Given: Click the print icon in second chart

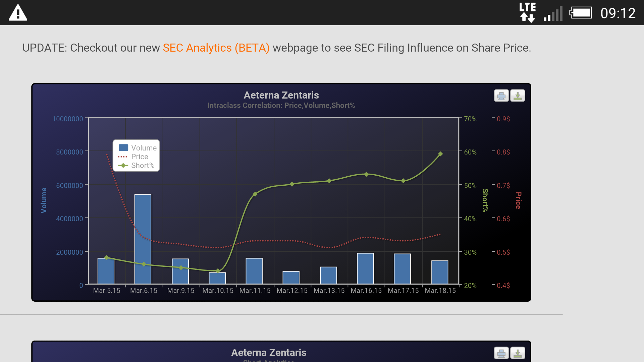Looking at the screenshot, I should point(501,353).
